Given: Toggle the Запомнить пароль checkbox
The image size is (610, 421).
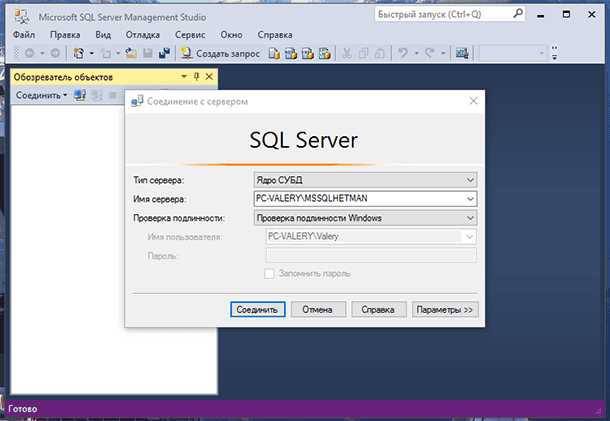Looking at the screenshot, I should click(x=268, y=273).
